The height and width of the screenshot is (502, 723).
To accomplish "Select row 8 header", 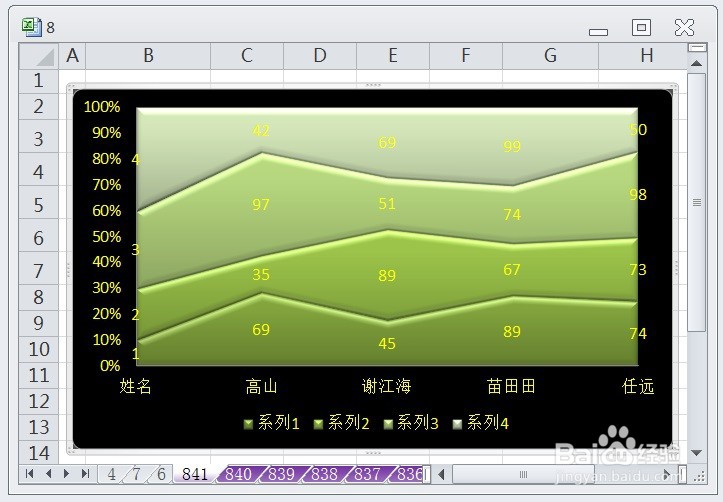I will click(39, 297).
